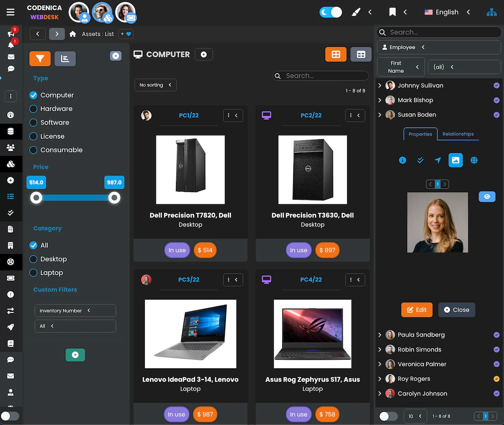
Task: Switch to the Relationships tab
Action: tap(458, 134)
